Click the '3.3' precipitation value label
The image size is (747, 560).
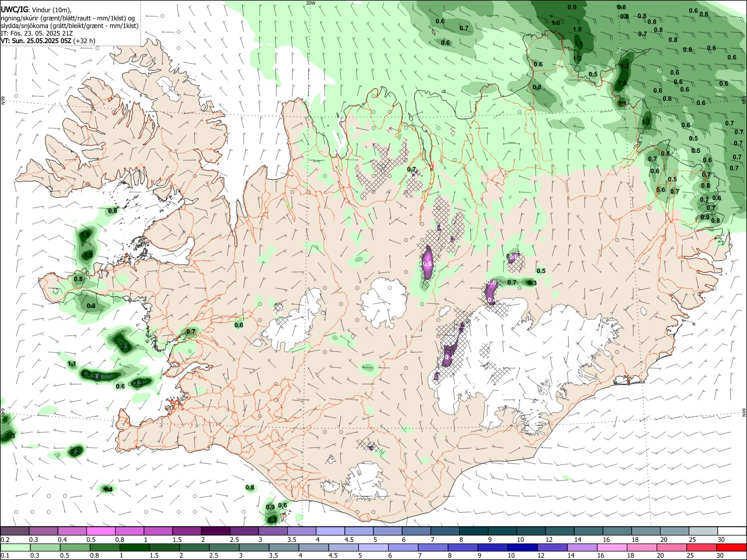click(x=138, y=383)
